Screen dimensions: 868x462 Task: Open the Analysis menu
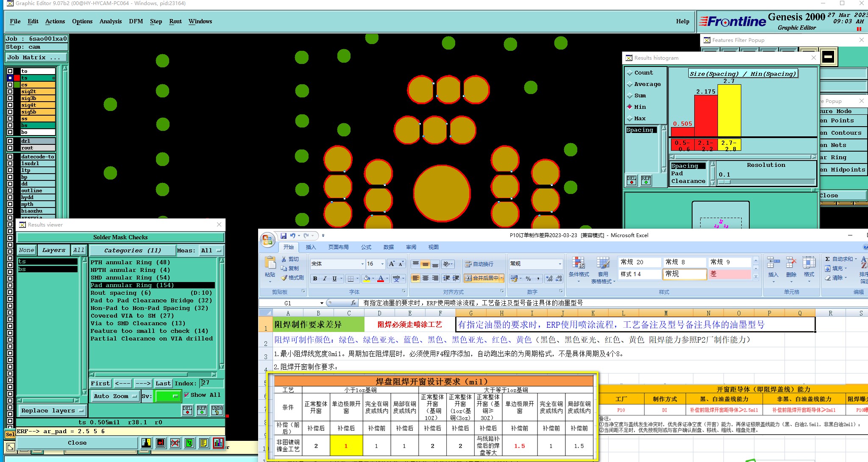point(111,21)
